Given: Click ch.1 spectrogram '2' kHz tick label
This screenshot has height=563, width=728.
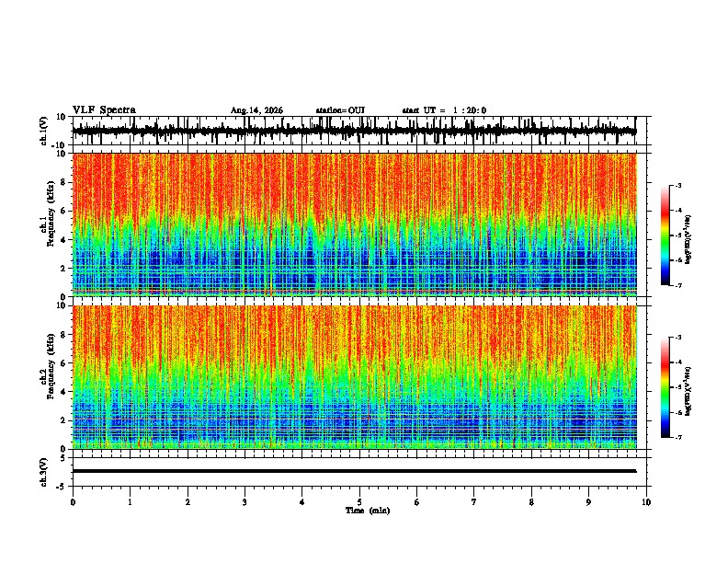Looking at the screenshot, I should coord(63,268).
